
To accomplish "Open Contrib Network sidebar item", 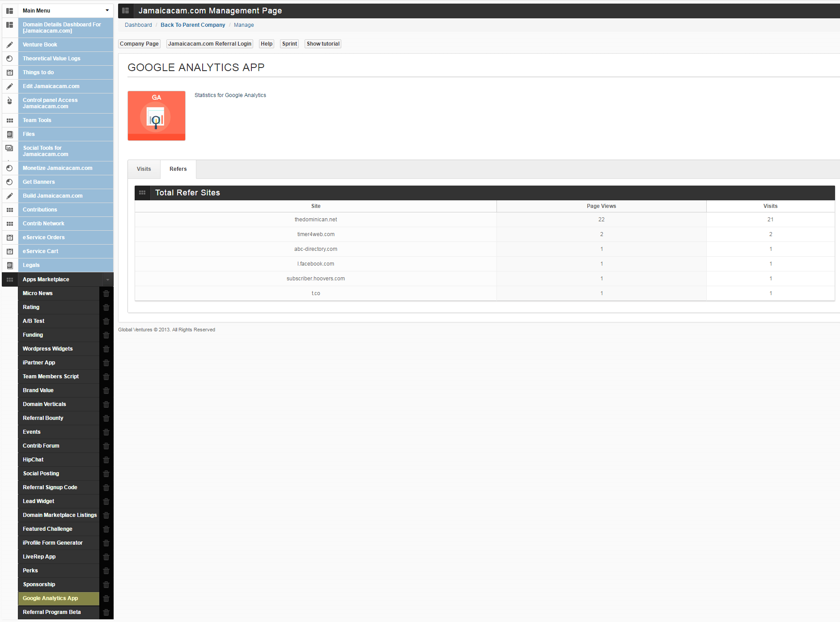I will tap(65, 224).
